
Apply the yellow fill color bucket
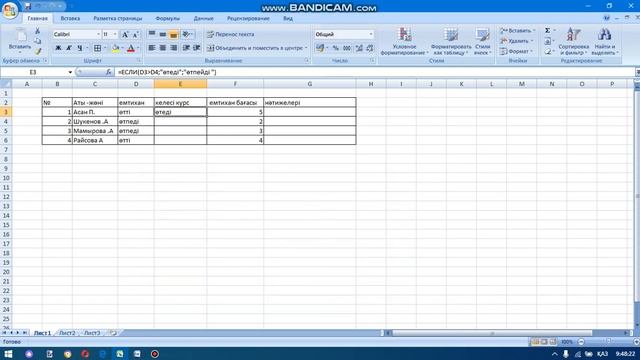[116, 48]
